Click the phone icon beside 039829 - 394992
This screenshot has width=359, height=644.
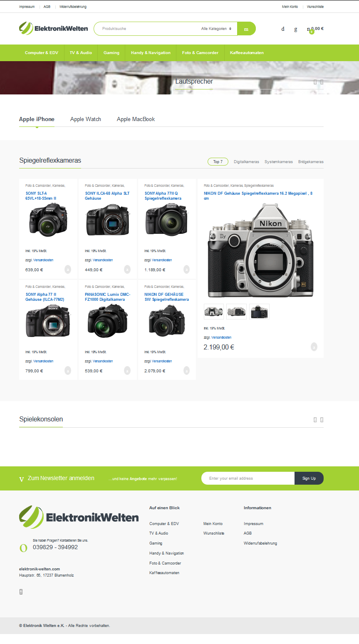click(23, 548)
